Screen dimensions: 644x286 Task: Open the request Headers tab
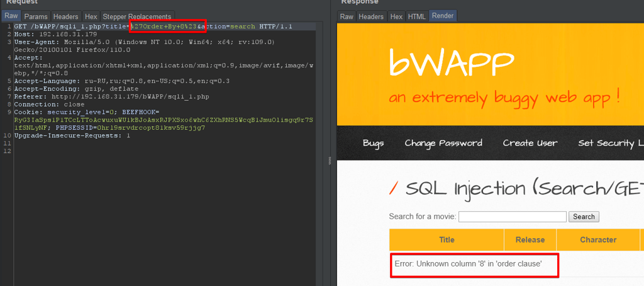click(x=65, y=16)
